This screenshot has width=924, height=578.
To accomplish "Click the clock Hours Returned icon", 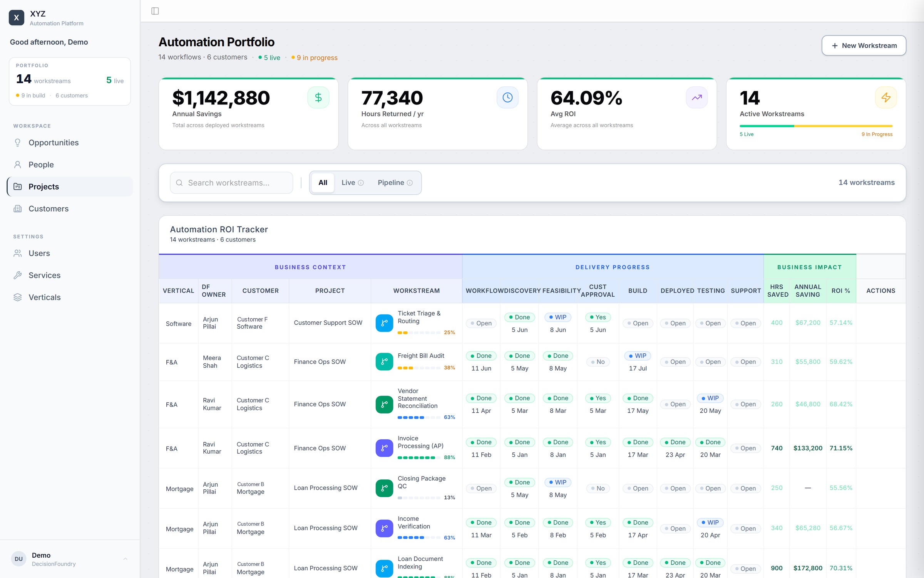I will [507, 97].
